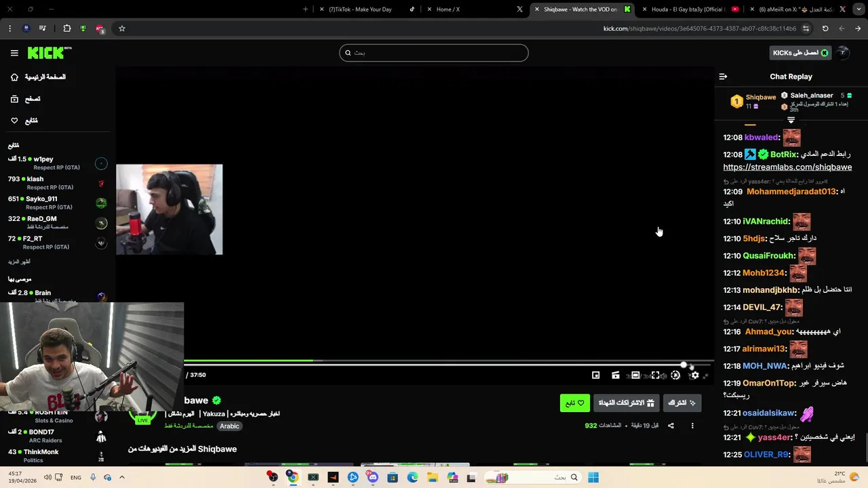
Task: Enter fullscreen mode
Action: pyautogui.click(x=655, y=375)
